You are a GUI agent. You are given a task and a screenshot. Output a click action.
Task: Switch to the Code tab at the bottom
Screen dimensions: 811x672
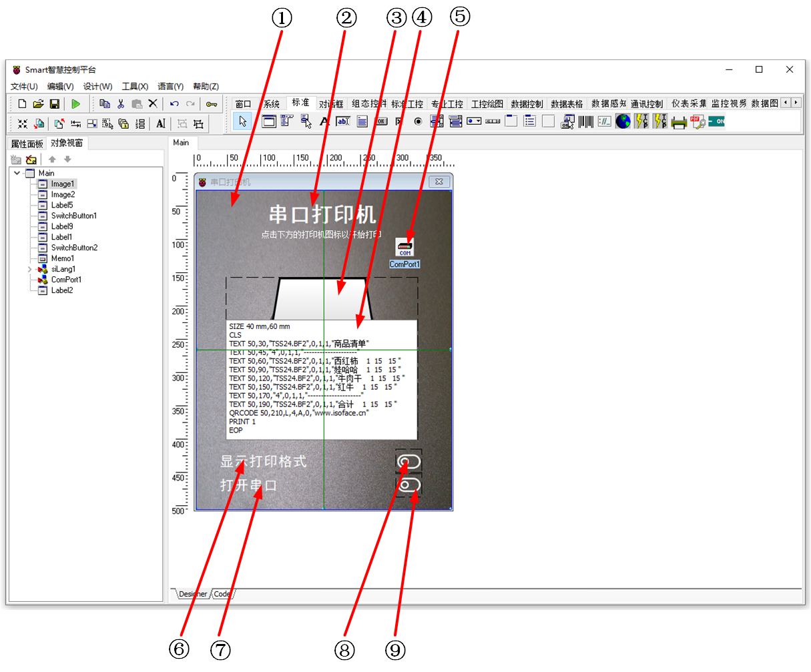(x=222, y=594)
